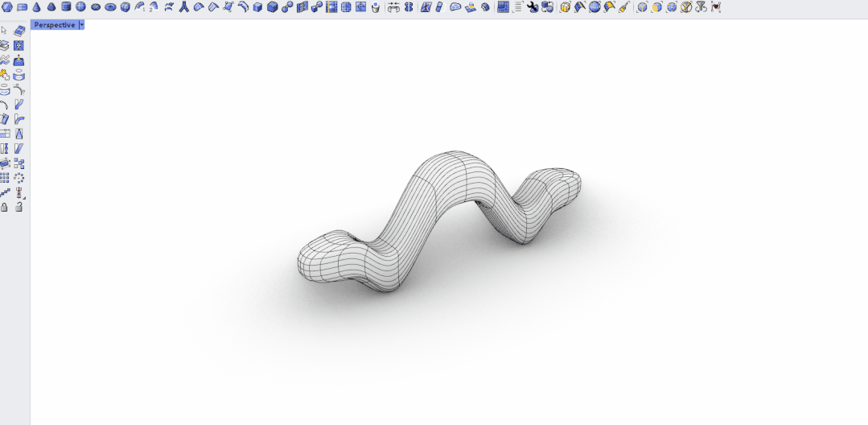This screenshot has width=868, height=425.
Task: Click the stair-step points icon
Action: click(5, 192)
